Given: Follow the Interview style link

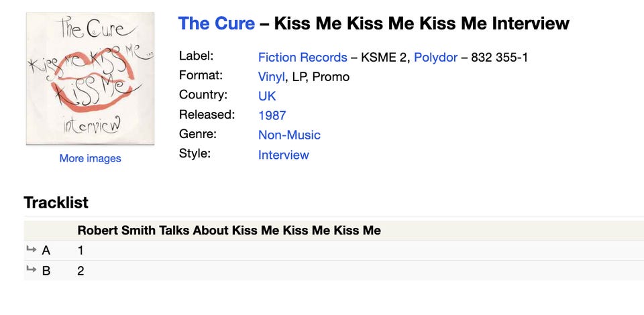Looking at the screenshot, I should pos(283,155).
